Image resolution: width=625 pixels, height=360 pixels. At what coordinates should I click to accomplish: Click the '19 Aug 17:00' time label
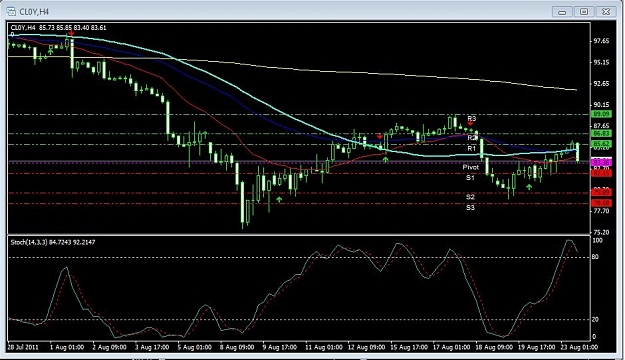(537, 347)
